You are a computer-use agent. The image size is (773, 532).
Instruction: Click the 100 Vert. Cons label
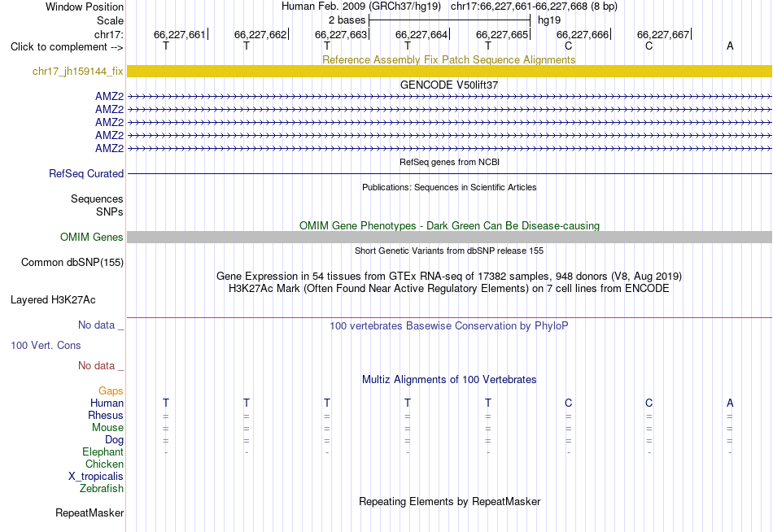(x=46, y=345)
